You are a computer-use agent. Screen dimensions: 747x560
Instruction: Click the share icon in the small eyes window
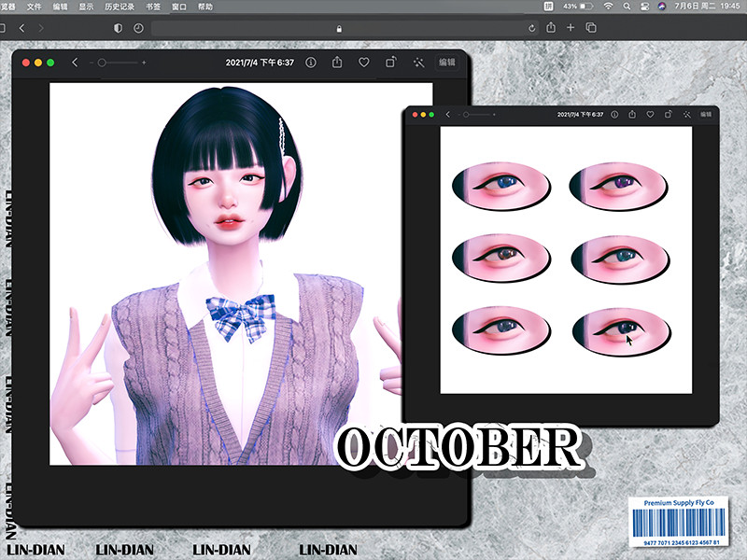(x=632, y=114)
